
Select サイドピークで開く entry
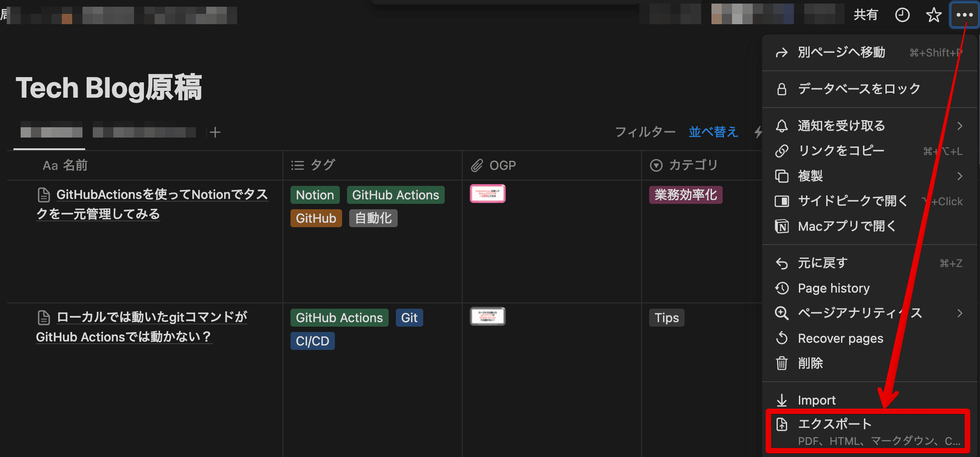869,201
